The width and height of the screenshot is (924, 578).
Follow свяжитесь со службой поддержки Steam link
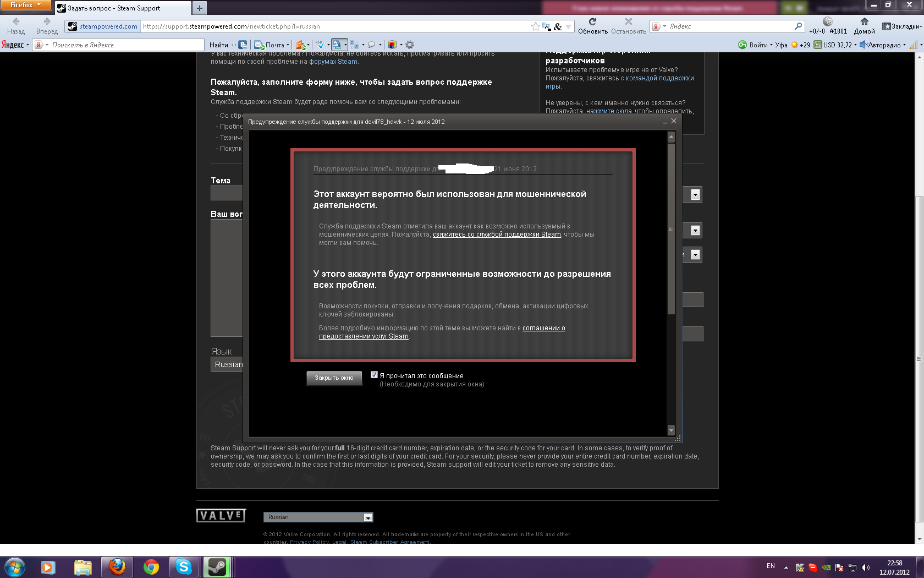tap(497, 235)
